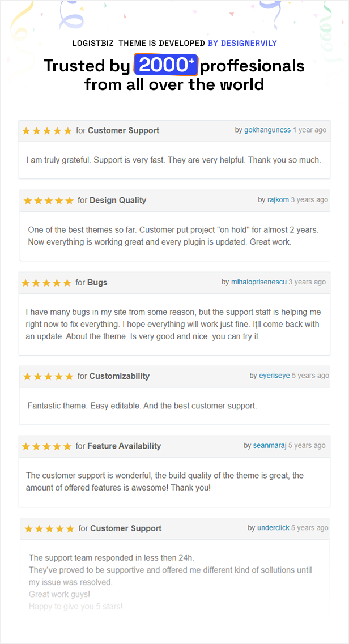Screen dimensions: 349x644
Task: Open gokhanguness user profile link
Action: pos(267,130)
